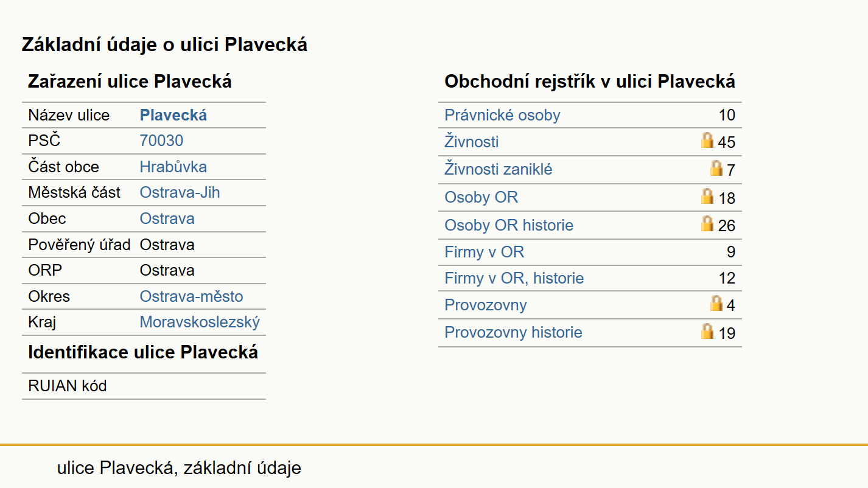
Task: Click the lock icon in Osoby OR historie row
Action: click(707, 223)
